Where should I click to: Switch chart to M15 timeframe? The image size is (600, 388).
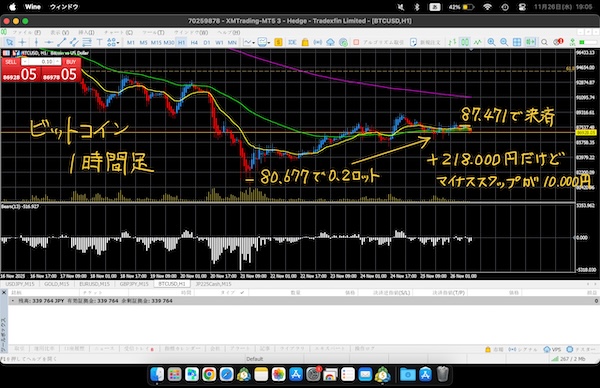tap(156, 42)
